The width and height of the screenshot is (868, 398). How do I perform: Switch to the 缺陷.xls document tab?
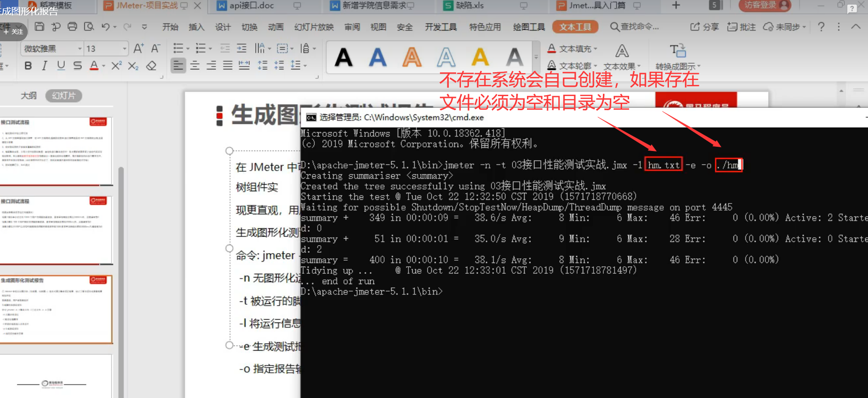click(x=470, y=6)
